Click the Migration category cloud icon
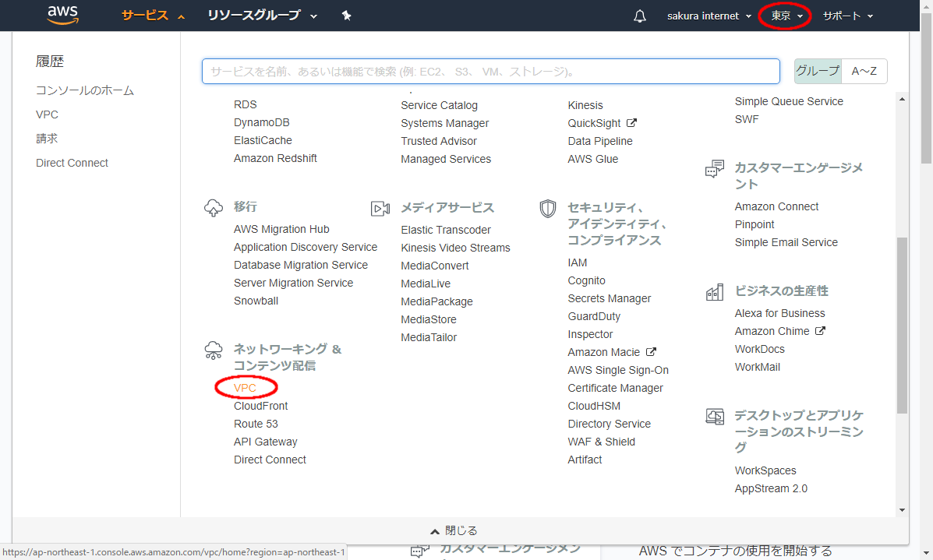This screenshot has height=560, width=933. [x=213, y=208]
